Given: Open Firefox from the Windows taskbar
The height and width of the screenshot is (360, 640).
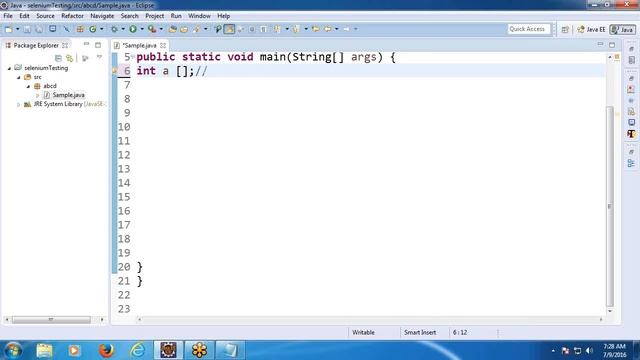Looking at the screenshot, I should 106,350.
